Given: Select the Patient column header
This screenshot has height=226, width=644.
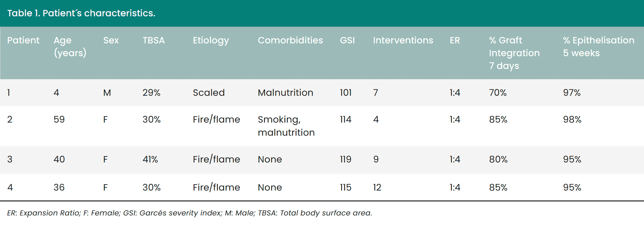Looking at the screenshot, I should click(x=23, y=40).
